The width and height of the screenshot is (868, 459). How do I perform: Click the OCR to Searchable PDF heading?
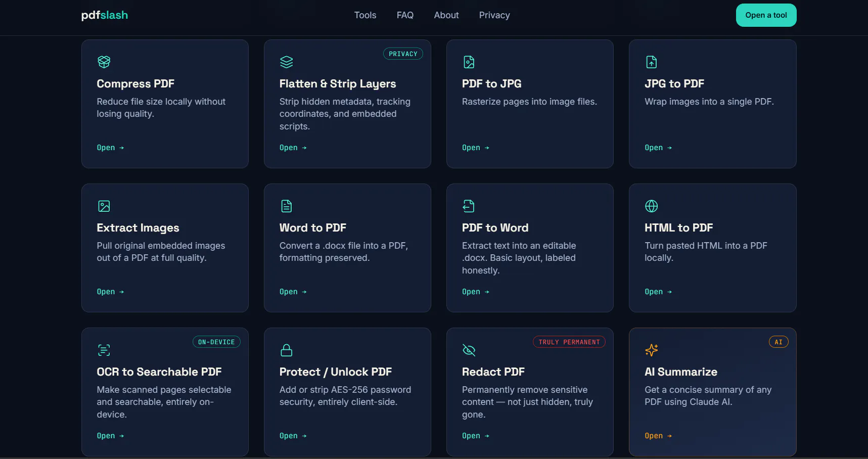point(159,372)
